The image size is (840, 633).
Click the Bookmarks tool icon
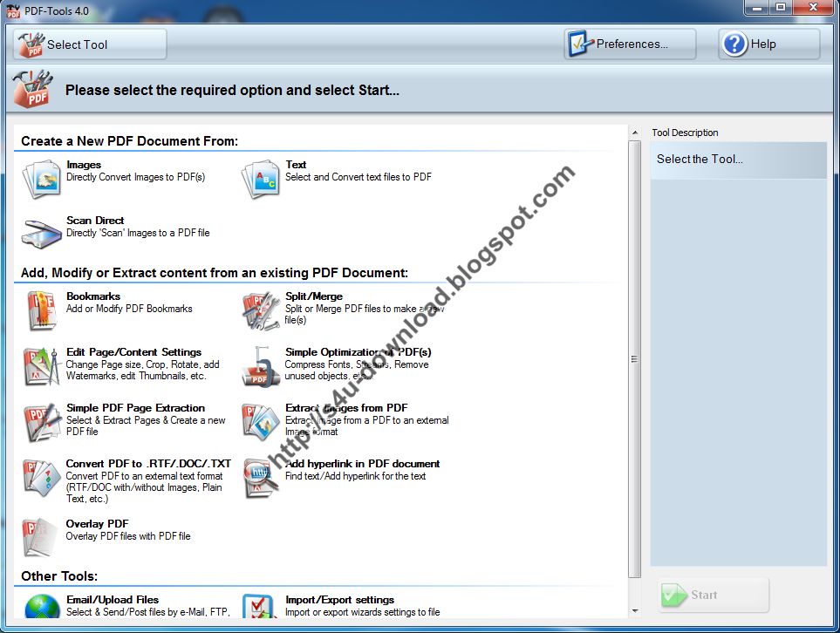[41, 310]
